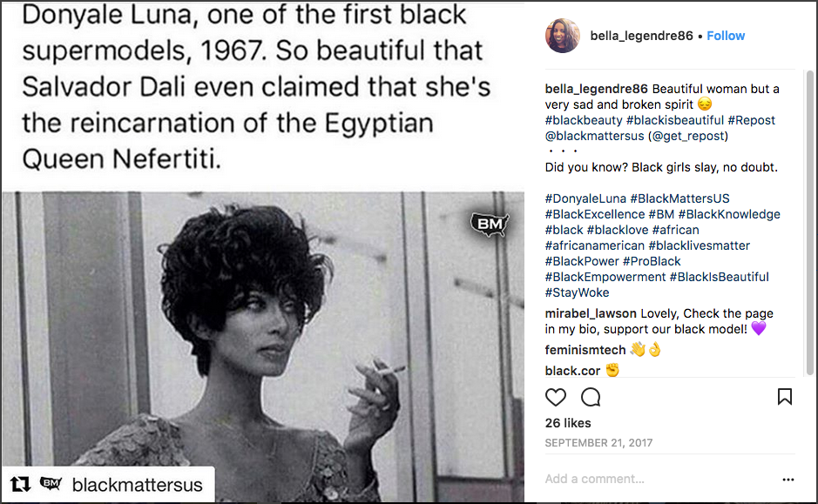Click the comments panel scrollbar
The height and width of the screenshot is (504, 818).
pos(809,223)
